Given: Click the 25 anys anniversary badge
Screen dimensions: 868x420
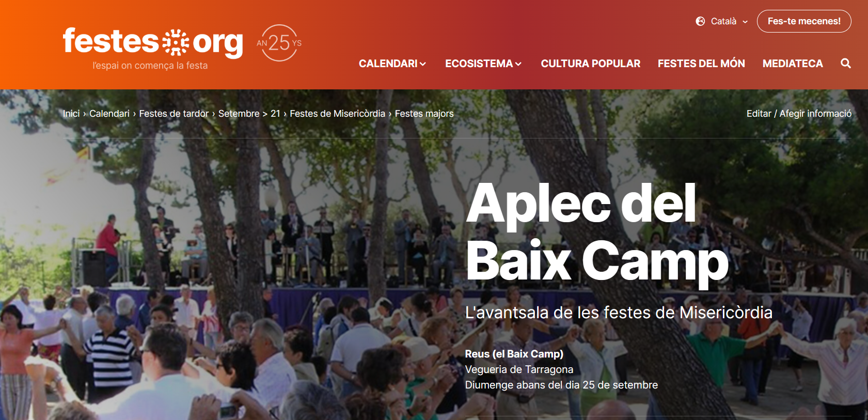Looking at the screenshot, I should coord(279,43).
